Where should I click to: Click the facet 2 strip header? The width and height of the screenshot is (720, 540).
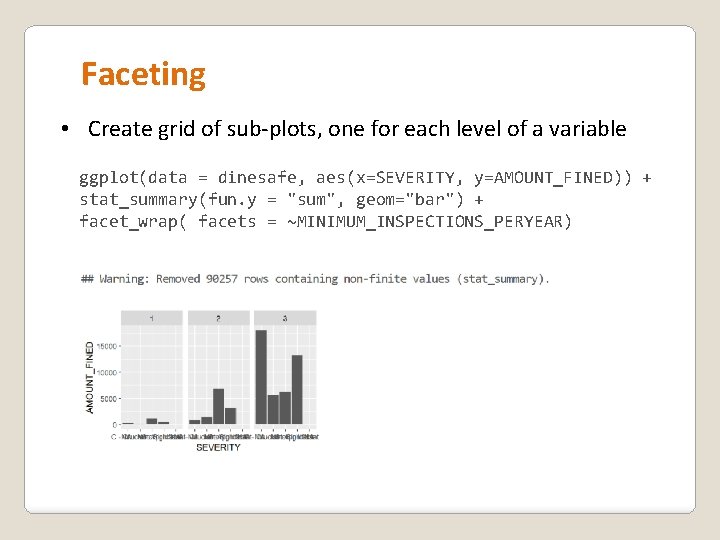click(219, 318)
